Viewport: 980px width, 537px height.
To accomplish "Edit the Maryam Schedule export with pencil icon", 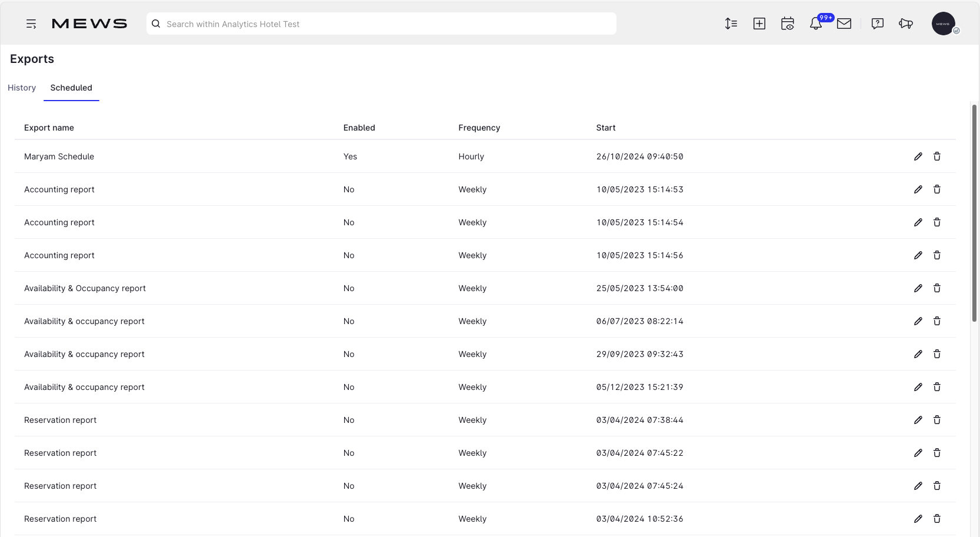I will [918, 156].
